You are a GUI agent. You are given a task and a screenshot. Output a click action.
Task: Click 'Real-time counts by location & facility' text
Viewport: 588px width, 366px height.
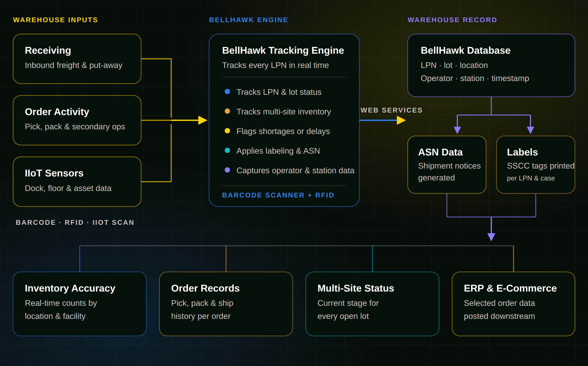(x=61, y=310)
